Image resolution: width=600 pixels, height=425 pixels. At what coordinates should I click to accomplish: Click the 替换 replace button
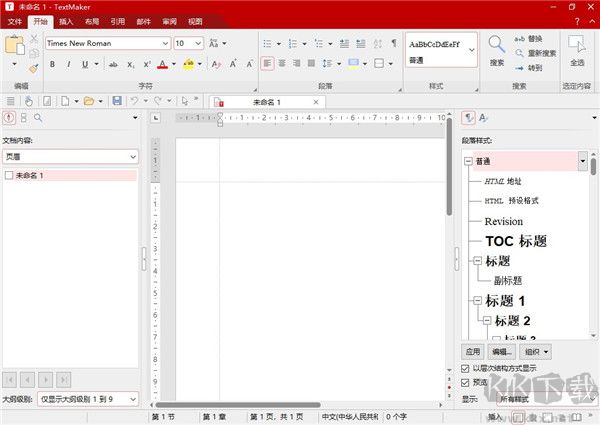528,39
